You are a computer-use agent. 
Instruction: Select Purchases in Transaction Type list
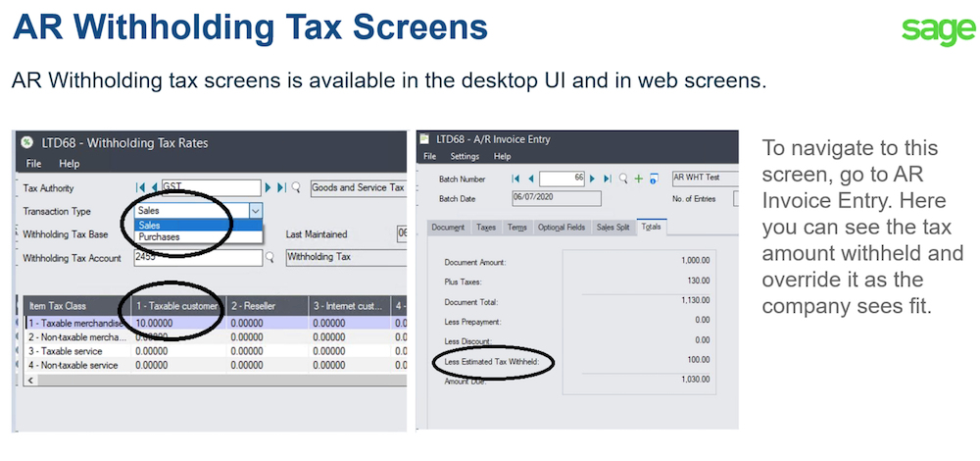198,237
